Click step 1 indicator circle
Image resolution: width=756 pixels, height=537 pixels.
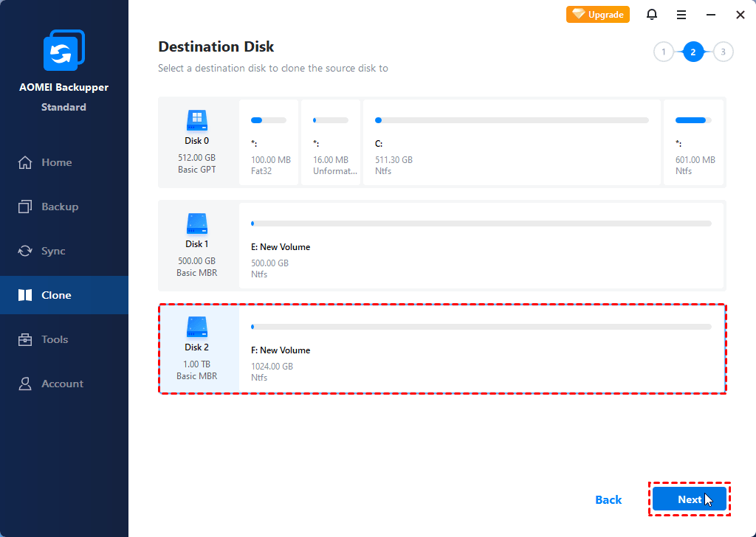[x=664, y=52]
